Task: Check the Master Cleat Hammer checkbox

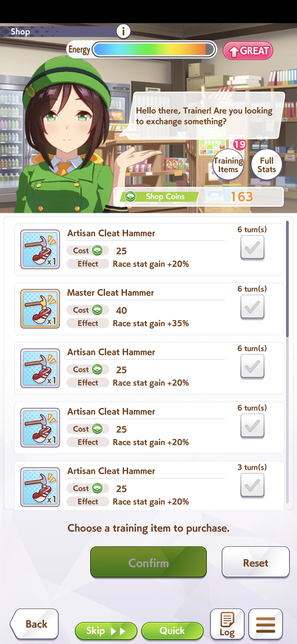Action: point(252,307)
